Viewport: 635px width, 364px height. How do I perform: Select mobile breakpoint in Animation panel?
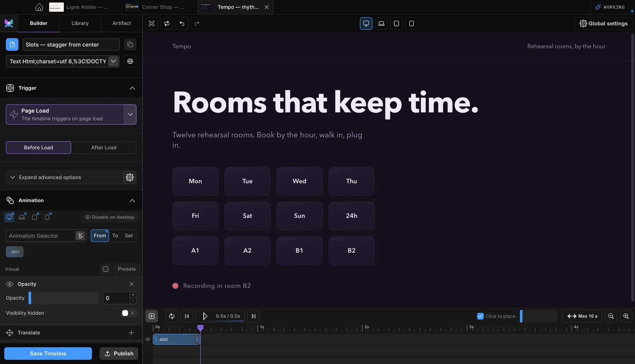(47, 217)
